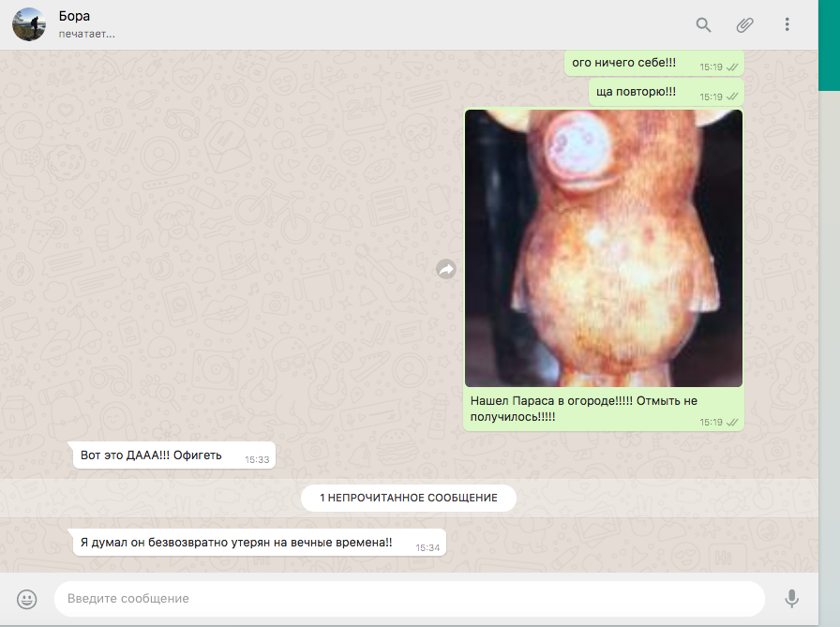Click the "1 НЕПРОЧИТАННОЕ СООБЩЕНИЕ" banner
Viewport: 840px width, 627px height.
point(409,498)
